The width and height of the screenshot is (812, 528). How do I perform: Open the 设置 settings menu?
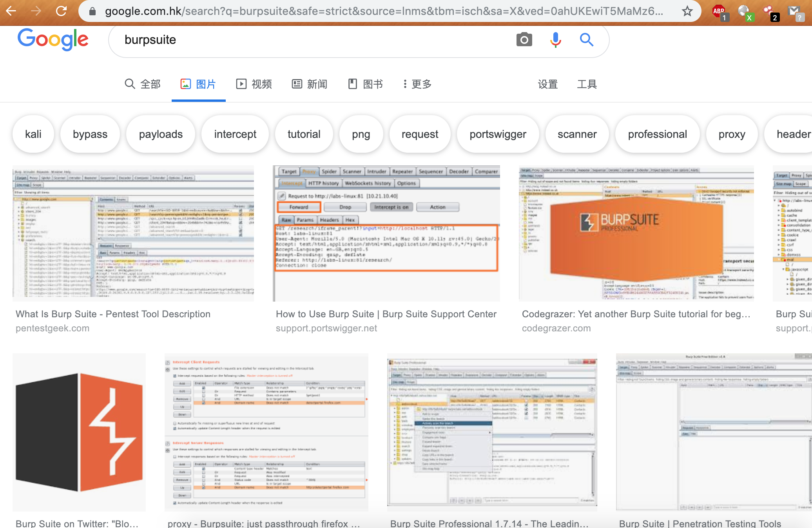547,84
